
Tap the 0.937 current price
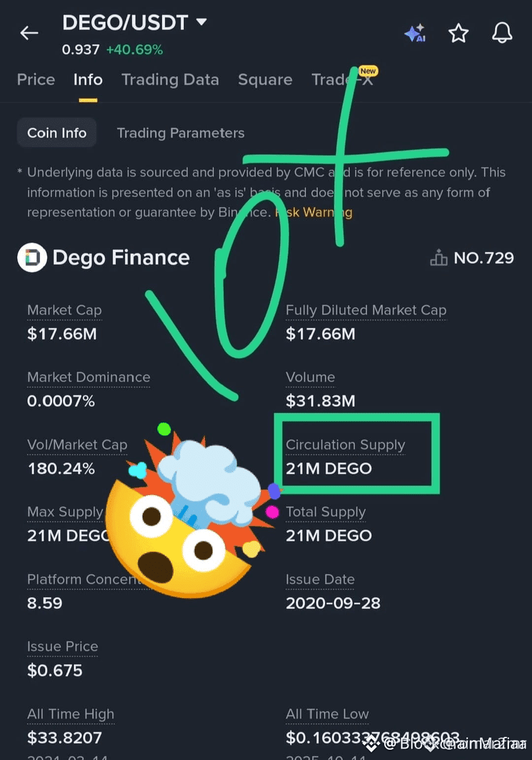tap(80, 50)
